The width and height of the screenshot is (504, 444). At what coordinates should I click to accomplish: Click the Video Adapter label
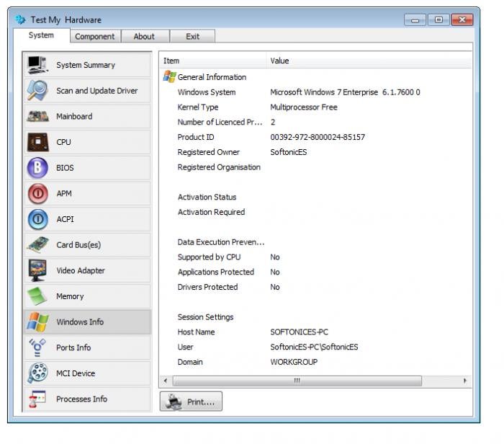pyautogui.click(x=81, y=270)
